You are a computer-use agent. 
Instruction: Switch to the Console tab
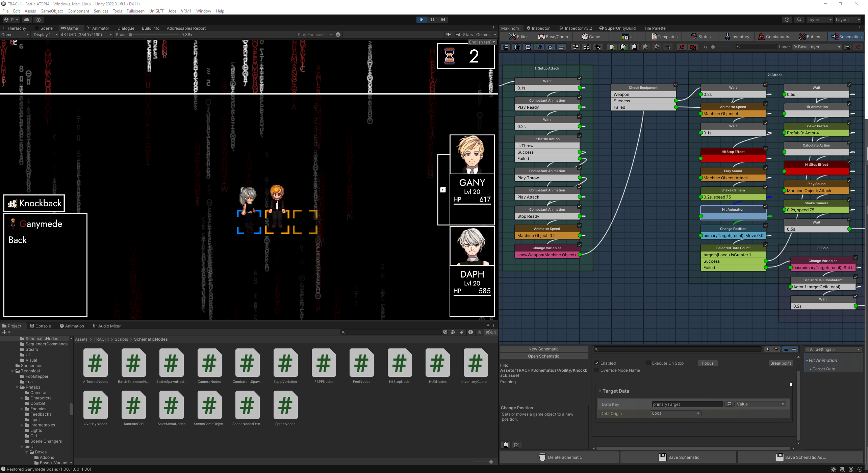(41, 326)
